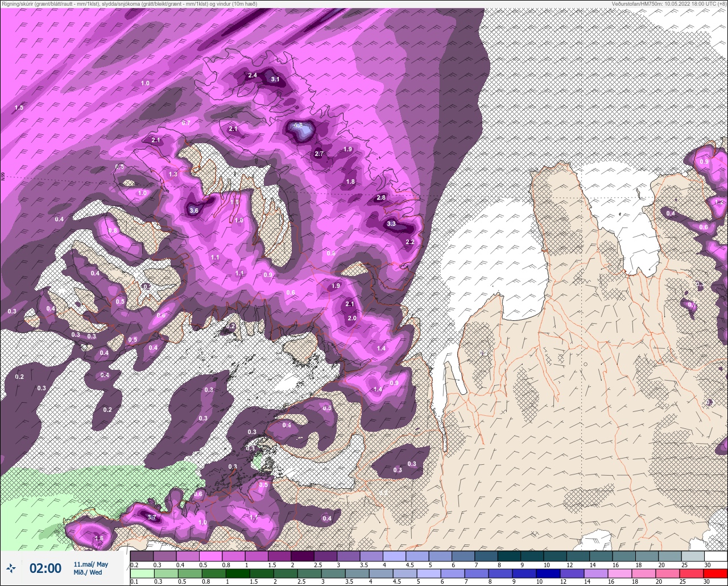Screen dimensions: 728x586
Task: Click the lavender 4 swatch in upper legend
Action: tap(394, 556)
